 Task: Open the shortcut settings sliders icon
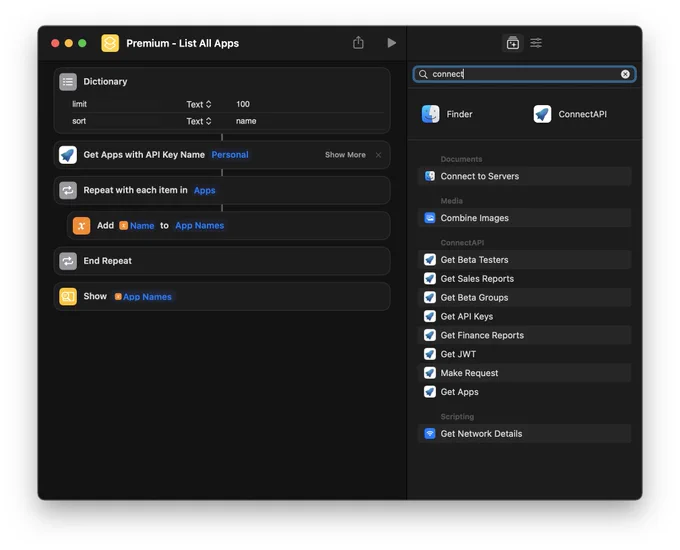pyautogui.click(x=536, y=43)
